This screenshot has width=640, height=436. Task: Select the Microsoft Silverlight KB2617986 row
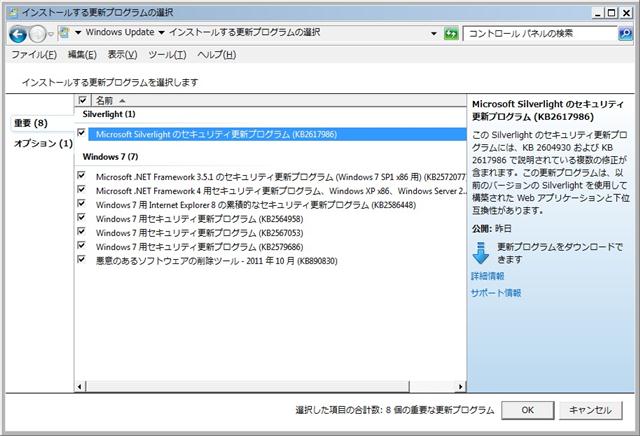(277, 134)
